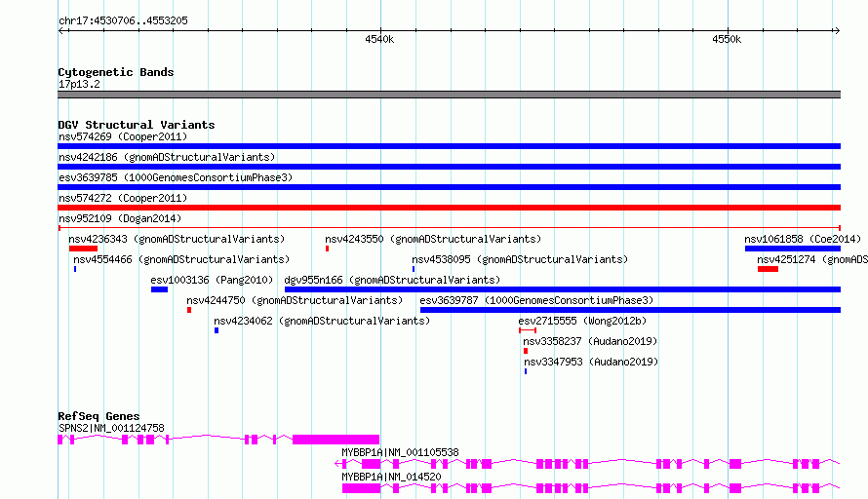The width and height of the screenshot is (868, 499).
Task: Open the nsv4242186 label text
Action: click(x=167, y=157)
